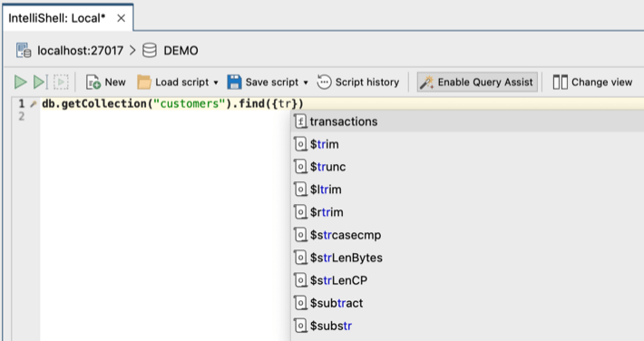Screen dimensions: 644x341
Task: Click the wrench marker beside line 1
Action: [x=34, y=104]
